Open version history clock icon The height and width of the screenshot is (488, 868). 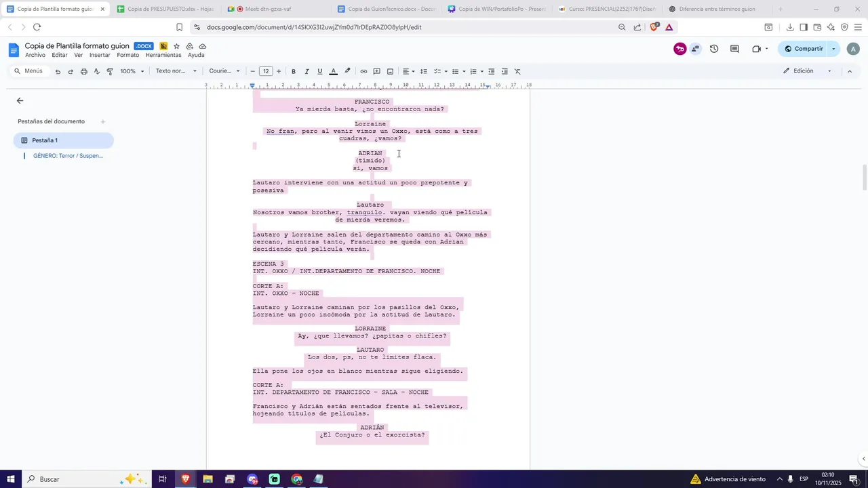(x=714, y=49)
